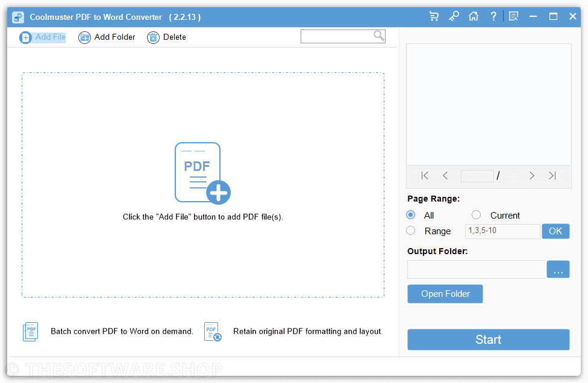Click the search magnifier icon
This screenshot has height=383, width=588.
click(379, 36)
